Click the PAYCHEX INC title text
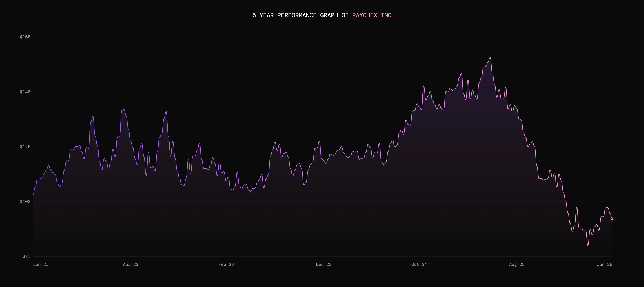This screenshot has width=644, height=287. [372, 15]
